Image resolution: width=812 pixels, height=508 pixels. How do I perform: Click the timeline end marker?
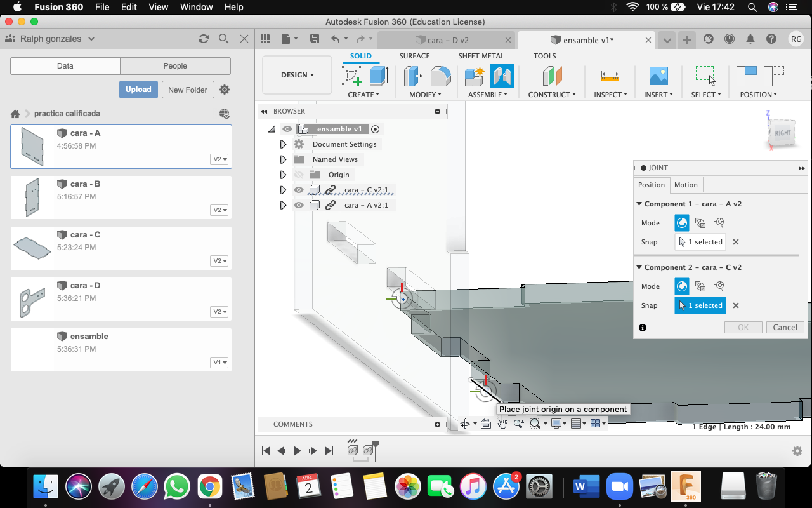[376, 450]
